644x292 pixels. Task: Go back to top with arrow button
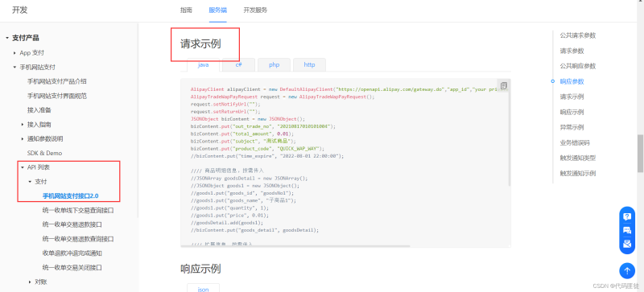[627, 271]
